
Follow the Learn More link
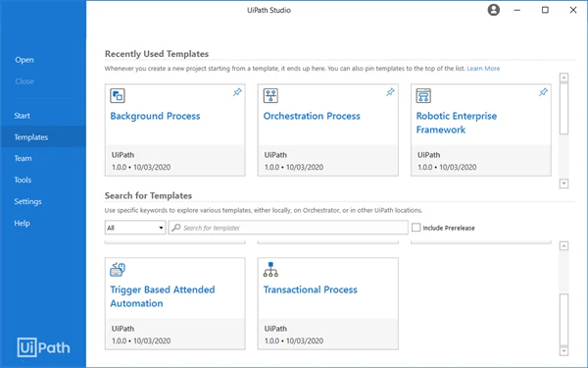(x=483, y=69)
